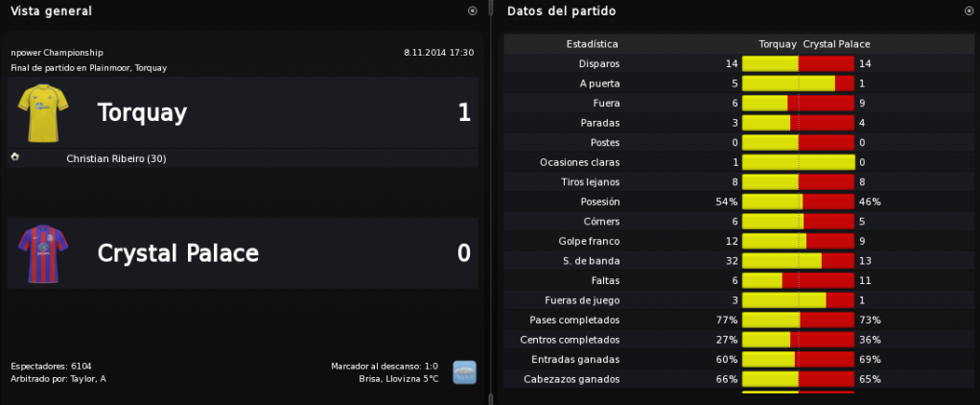Click the Vista general panel title
The image size is (980, 405).
tap(51, 12)
